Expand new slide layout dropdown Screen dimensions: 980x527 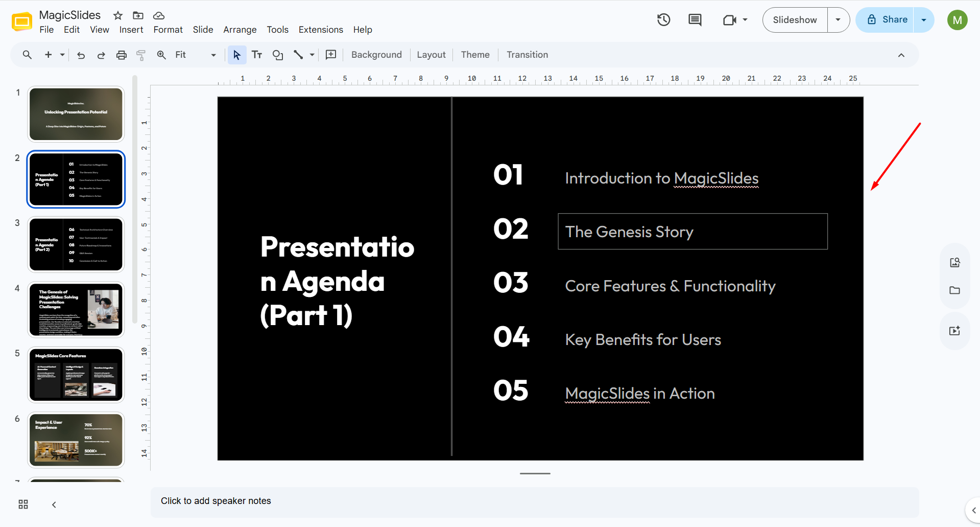tap(62, 55)
